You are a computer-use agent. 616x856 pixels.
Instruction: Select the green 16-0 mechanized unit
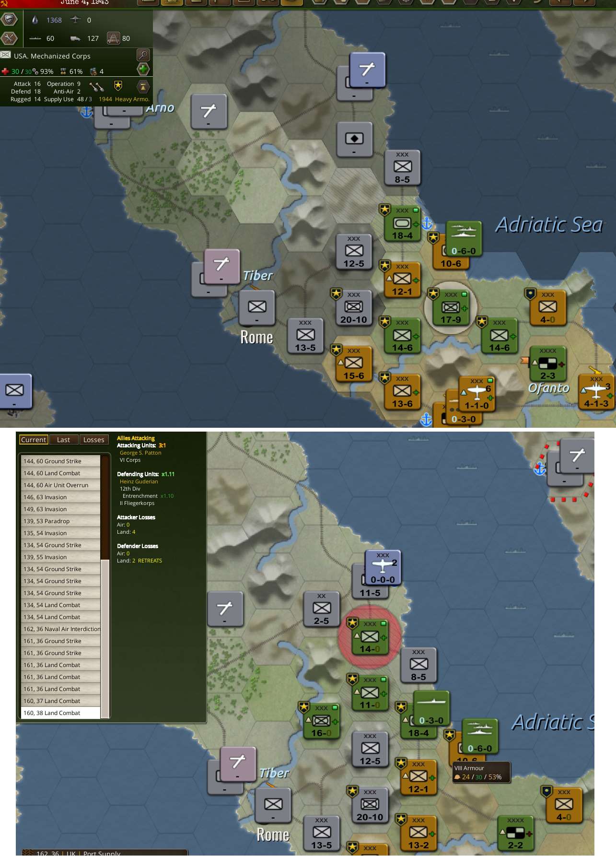click(321, 721)
